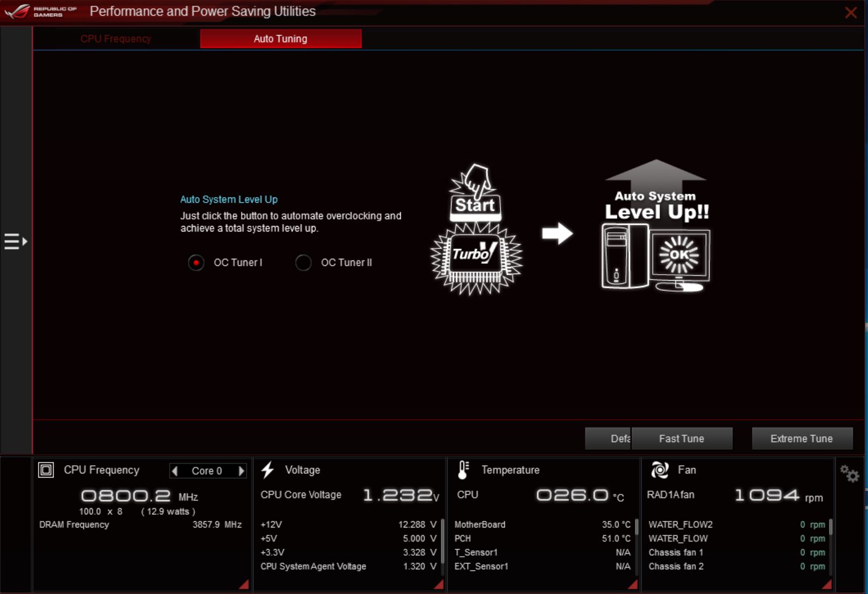Image resolution: width=868 pixels, height=594 pixels.
Task: Click the partially hidden Default button
Action: pyautogui.click(x=608, y=438)
